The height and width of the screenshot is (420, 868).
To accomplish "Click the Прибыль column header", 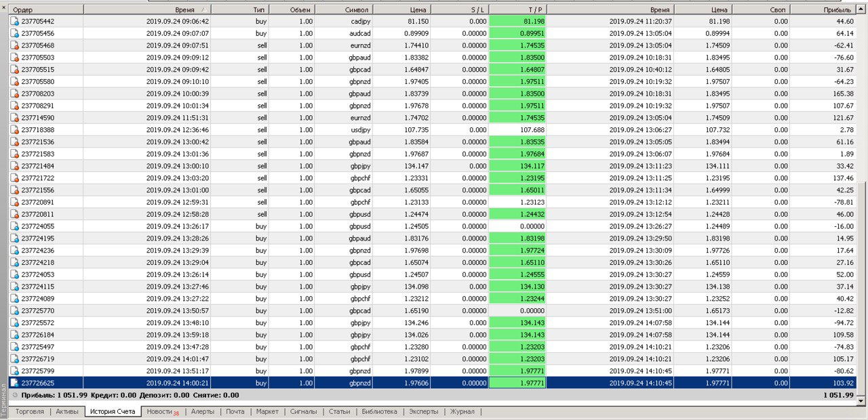I will 824,9.
